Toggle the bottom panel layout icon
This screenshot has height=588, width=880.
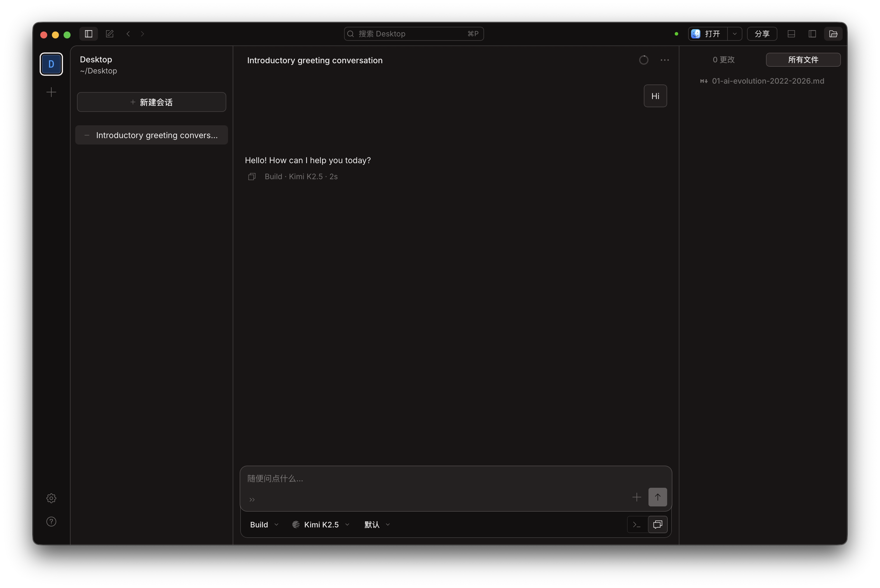791,34
